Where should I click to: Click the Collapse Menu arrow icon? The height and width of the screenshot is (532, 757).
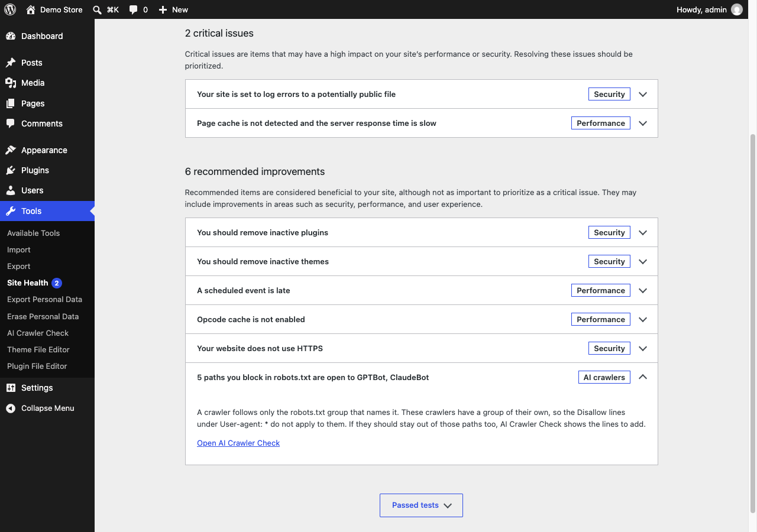pyautogui.click(x=11, y=408)
